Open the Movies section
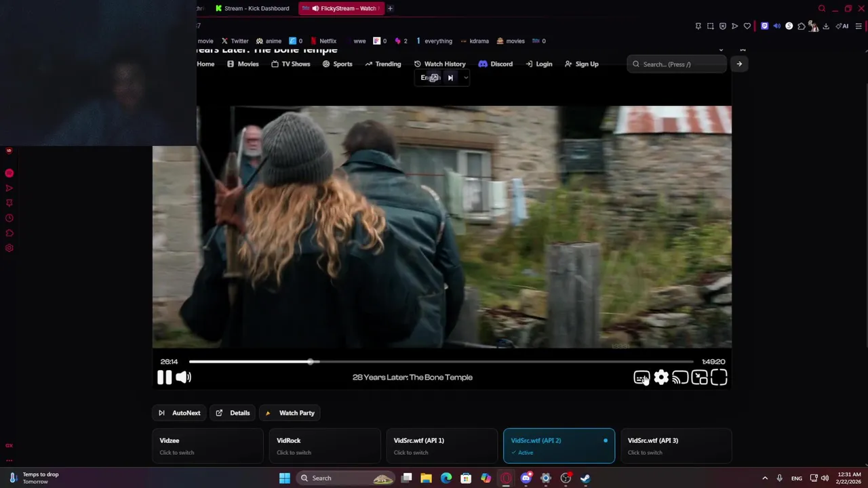Screen dimensions: 868x488 (x=243, y=64)
